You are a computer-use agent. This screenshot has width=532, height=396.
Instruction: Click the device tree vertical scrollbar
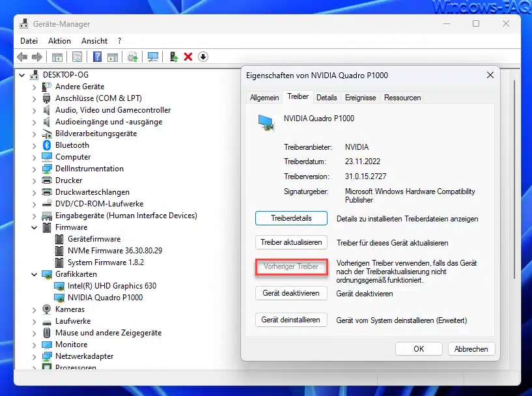[x=514, y=180]
